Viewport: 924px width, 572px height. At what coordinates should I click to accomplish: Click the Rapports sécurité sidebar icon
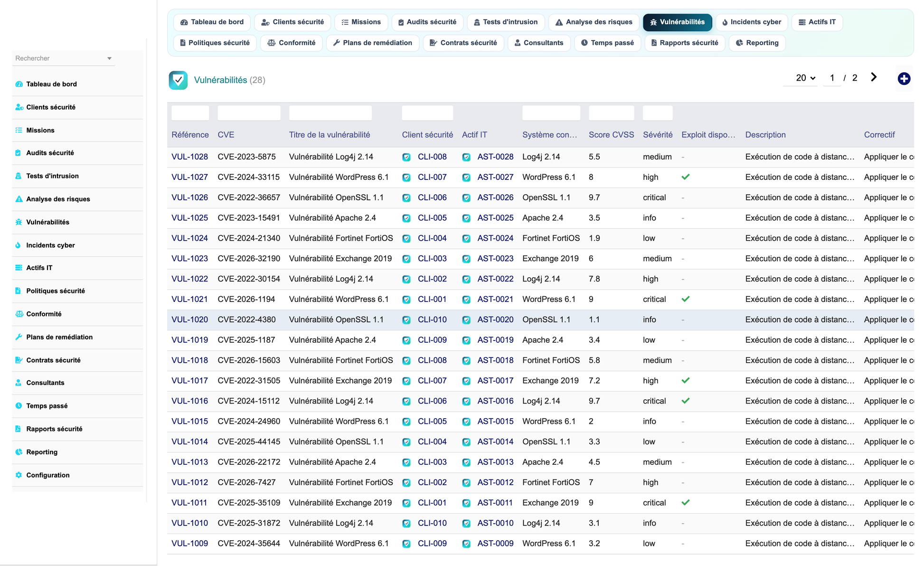point(18,429)
